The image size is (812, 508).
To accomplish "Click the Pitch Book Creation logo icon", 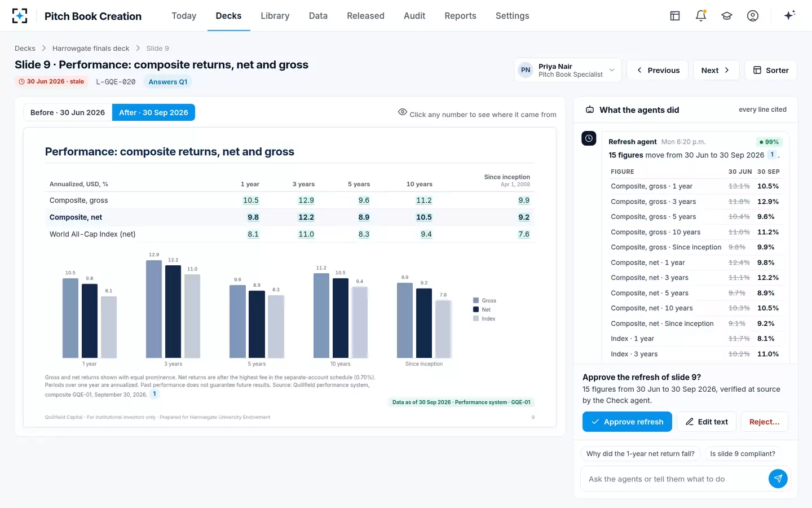I will click(x=20, y=16).
